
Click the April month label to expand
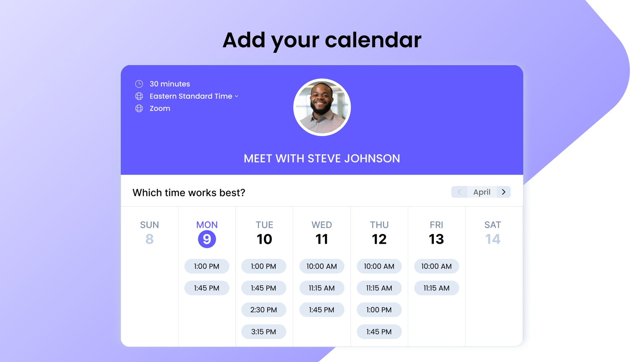click(481, 192)
